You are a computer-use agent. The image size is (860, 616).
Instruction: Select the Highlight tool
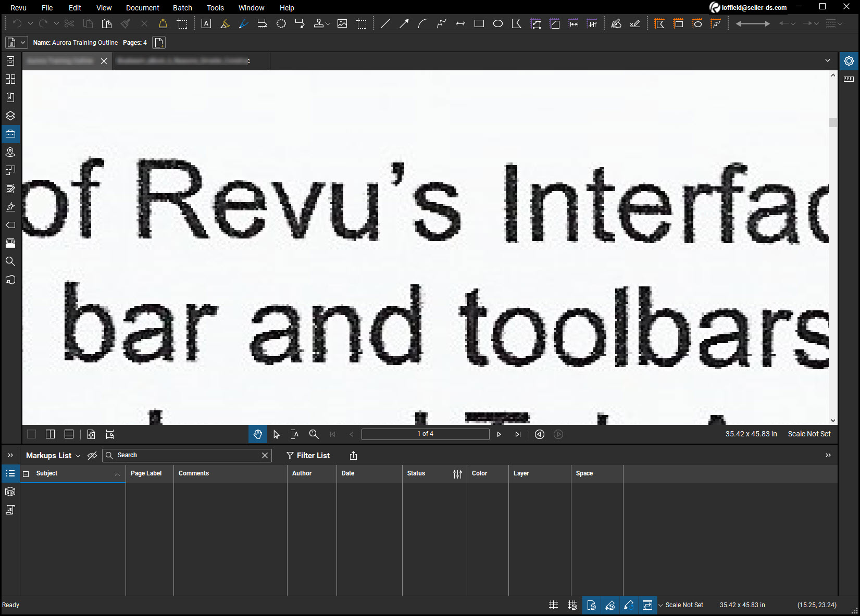click(x=225, y=23)
